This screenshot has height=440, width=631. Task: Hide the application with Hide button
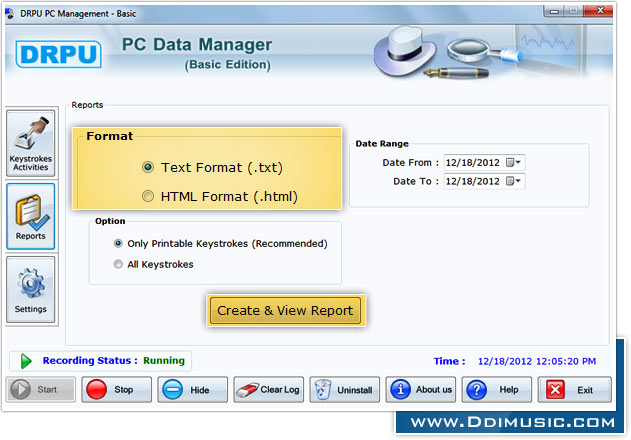pos(192,389)
